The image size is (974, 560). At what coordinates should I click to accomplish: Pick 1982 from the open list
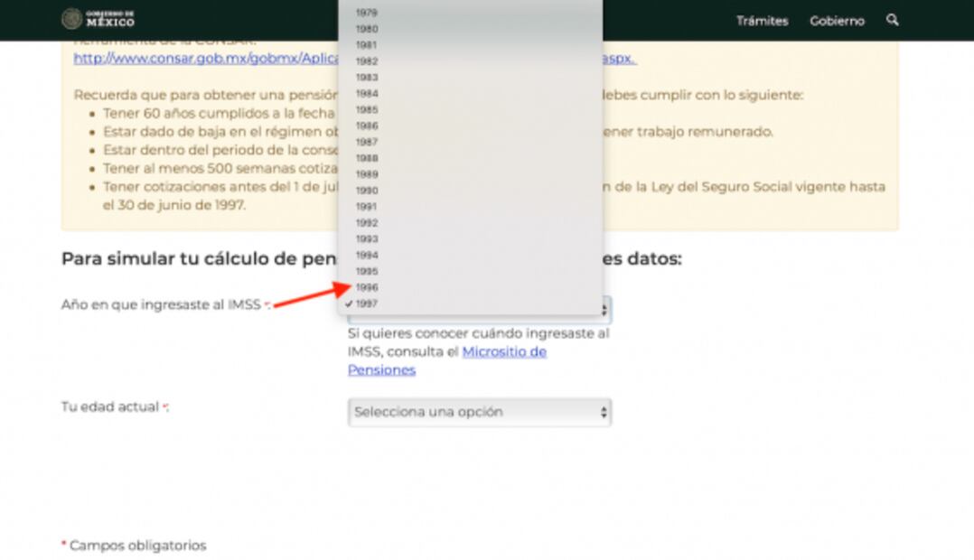point(367,61)
